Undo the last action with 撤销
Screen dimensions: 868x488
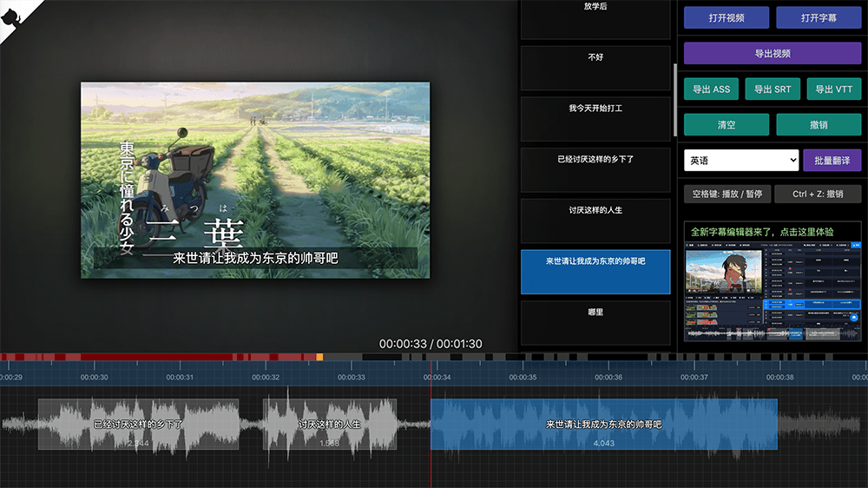point(819,125)
